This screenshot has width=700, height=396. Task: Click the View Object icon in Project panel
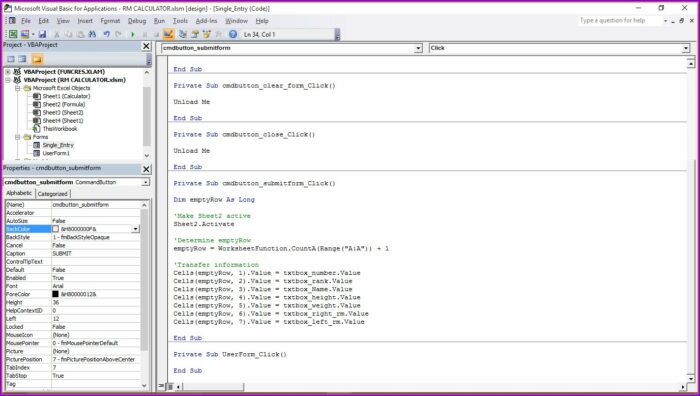click(x=22, y=59)
